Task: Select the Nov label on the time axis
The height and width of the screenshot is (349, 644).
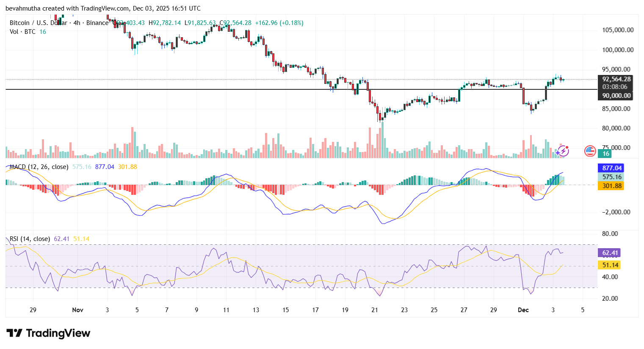Action: click(x=77, y=310)
